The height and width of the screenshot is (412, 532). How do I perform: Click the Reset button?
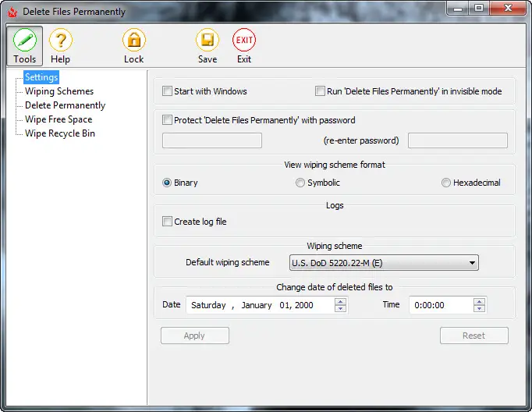pos(474,336)
